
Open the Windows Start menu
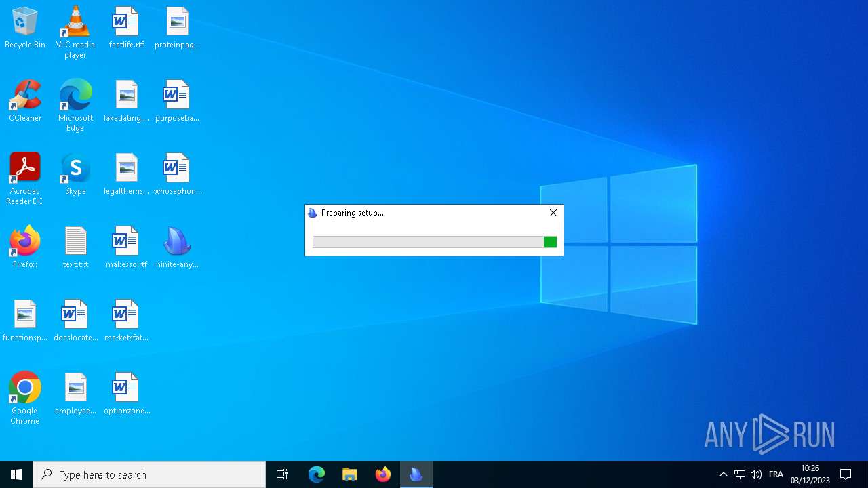click(x=16, y=474)
